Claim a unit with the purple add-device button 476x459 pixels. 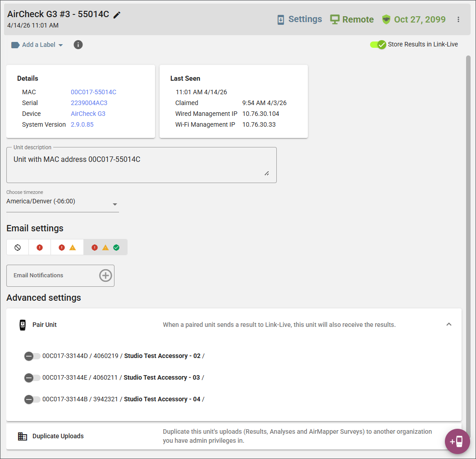(x=457, y=441)
